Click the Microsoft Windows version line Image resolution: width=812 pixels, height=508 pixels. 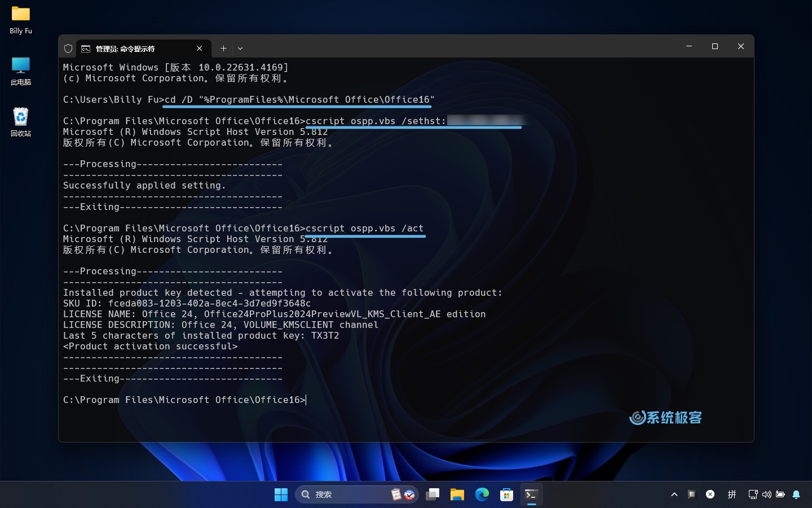click(x=176, y=67)
